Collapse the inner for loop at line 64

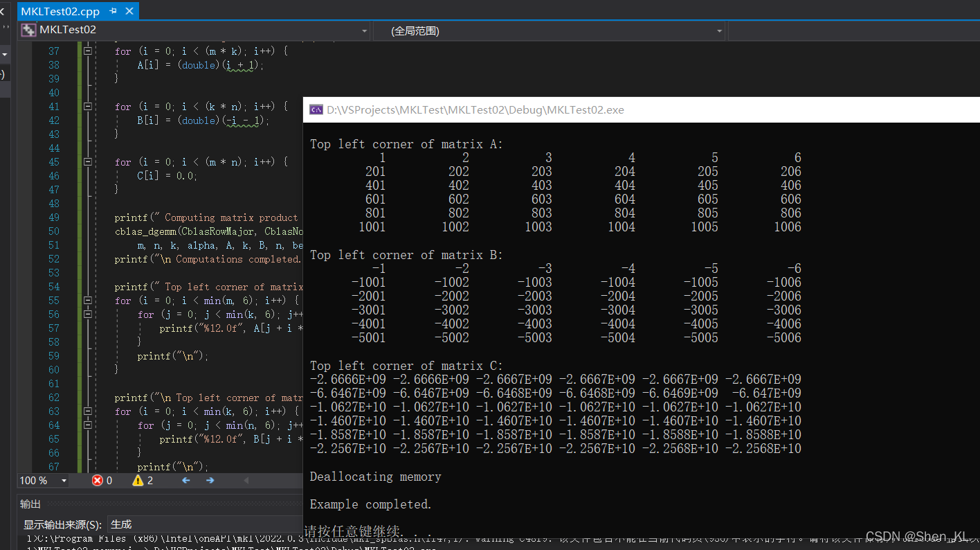88,425
